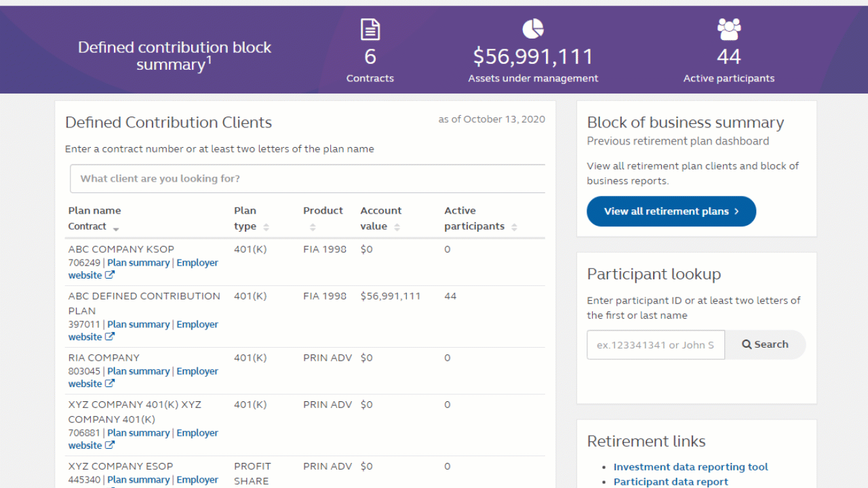Open external link icon for ABC COMPANY KSOP
This screenshot has width=868, height=488.
[x=110, y=275]
